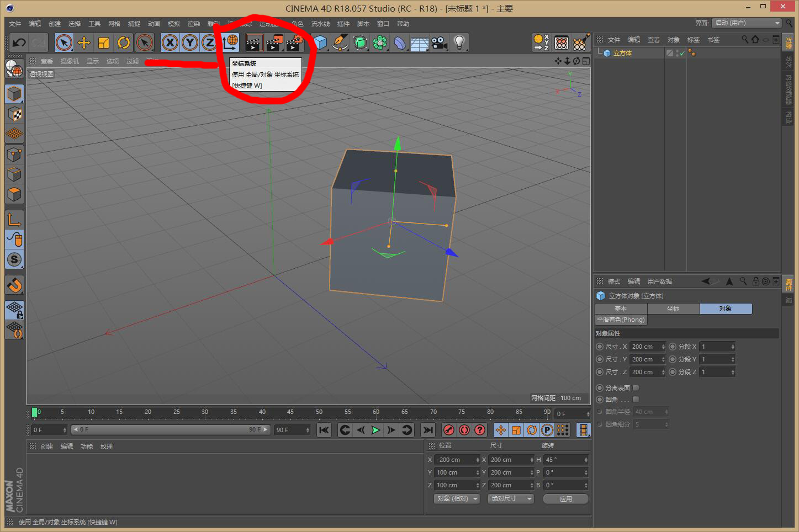Click the 分段 Y animation dot
The height and width of the screenshot is (532, 799).
tap(673, 359)
